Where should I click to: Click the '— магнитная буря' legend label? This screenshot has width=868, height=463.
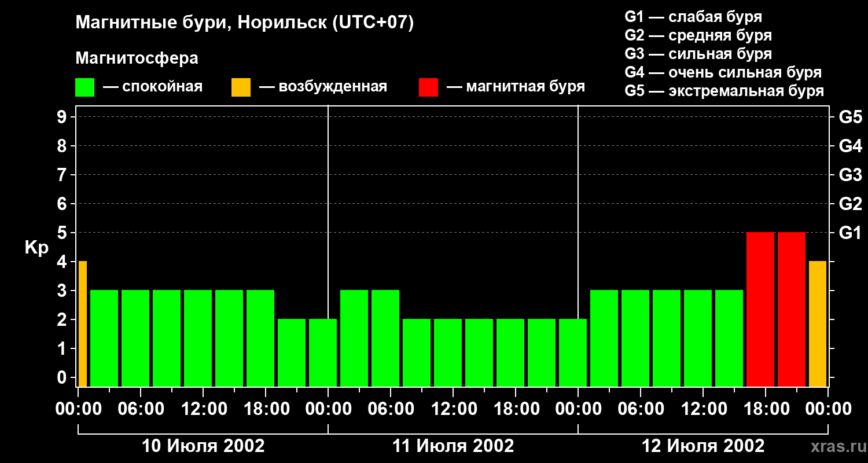coord(516,87)
